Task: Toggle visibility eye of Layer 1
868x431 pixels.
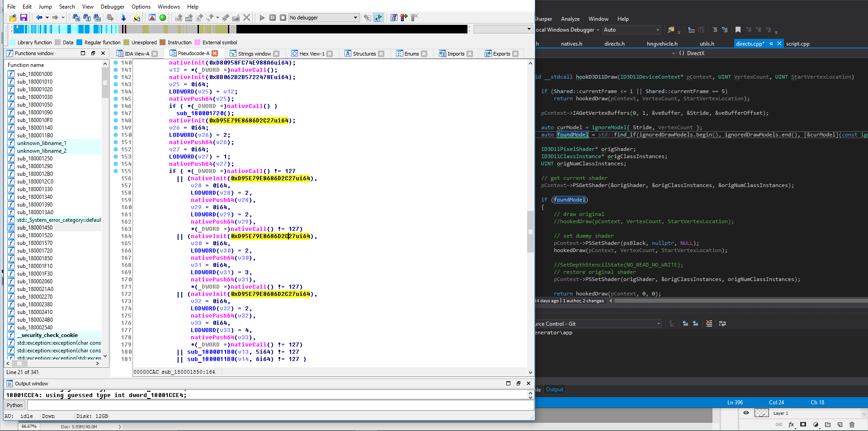Action: 746,413
